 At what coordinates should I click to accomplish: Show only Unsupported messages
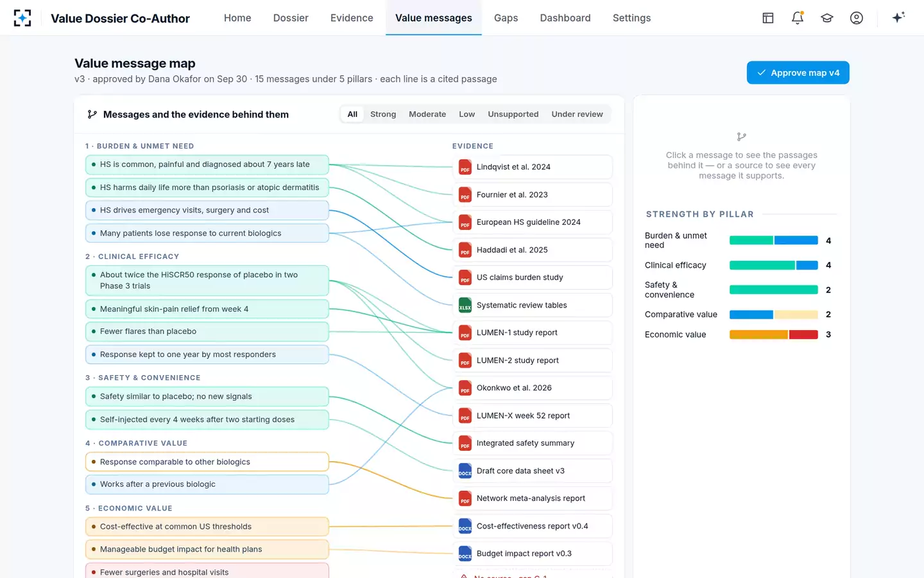click(x=513, y=114)
